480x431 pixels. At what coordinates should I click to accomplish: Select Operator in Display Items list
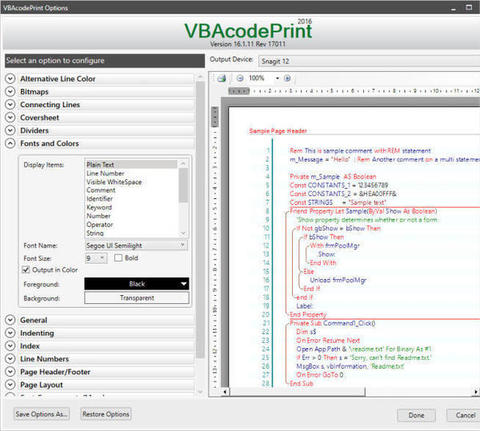[131, 225]
